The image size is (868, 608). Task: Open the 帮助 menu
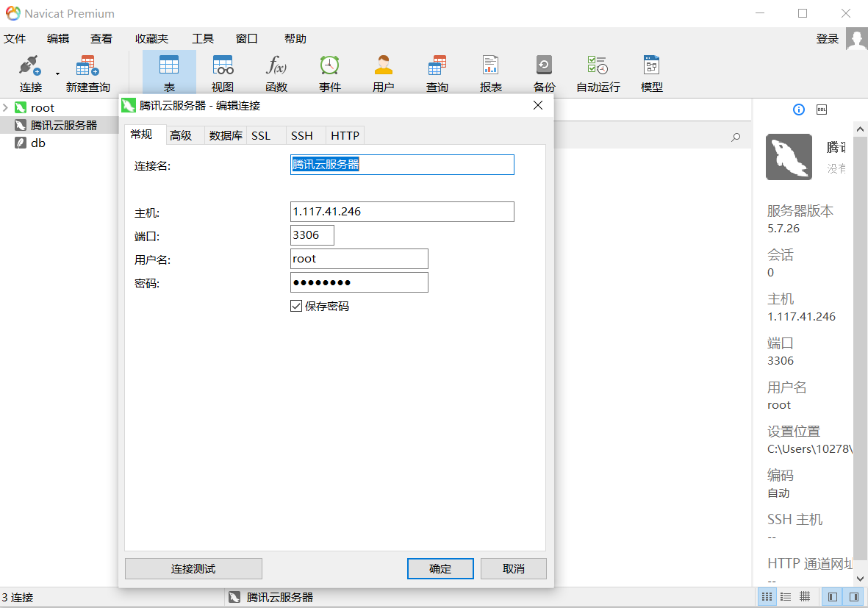pos(295,39)
